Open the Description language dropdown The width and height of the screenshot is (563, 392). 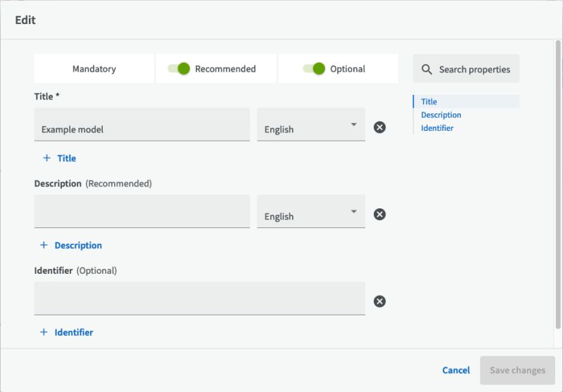tap(311, 213)
